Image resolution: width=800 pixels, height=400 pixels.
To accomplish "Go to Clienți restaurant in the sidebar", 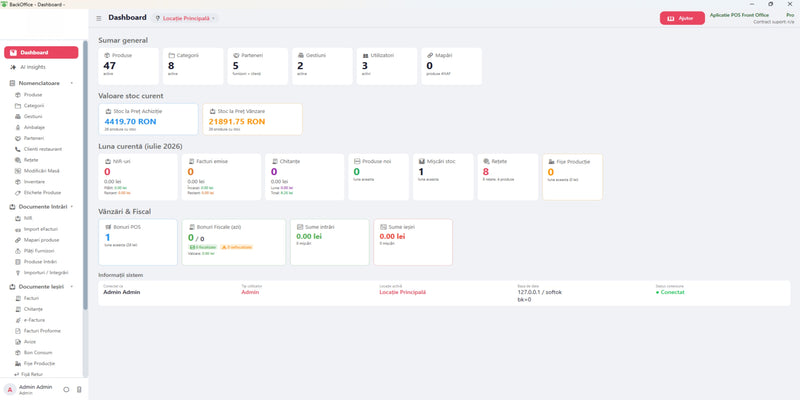I will pyautogui.click(x=41, y=149).
